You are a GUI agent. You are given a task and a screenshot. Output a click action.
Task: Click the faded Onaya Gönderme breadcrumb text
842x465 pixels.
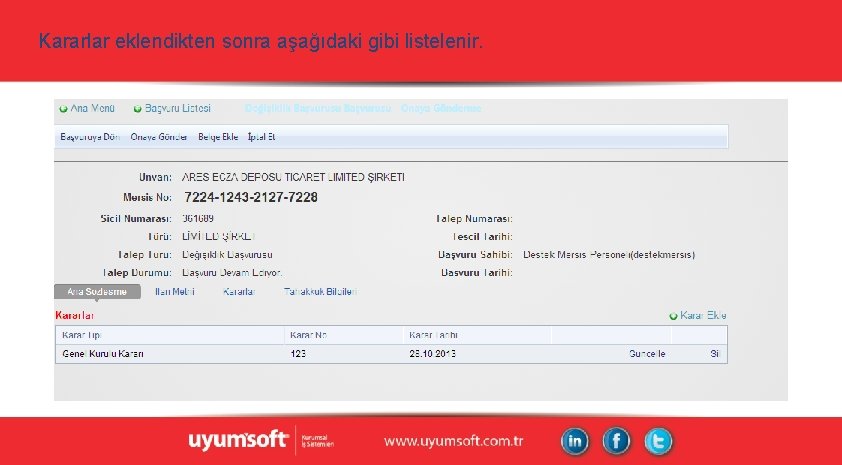click(441, 108)
